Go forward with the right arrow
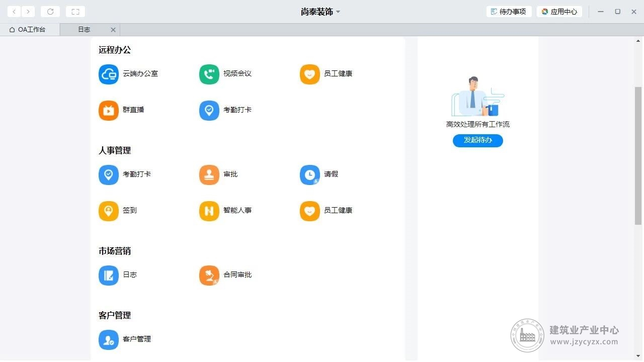Screen dimensions: 644x362 28,12
